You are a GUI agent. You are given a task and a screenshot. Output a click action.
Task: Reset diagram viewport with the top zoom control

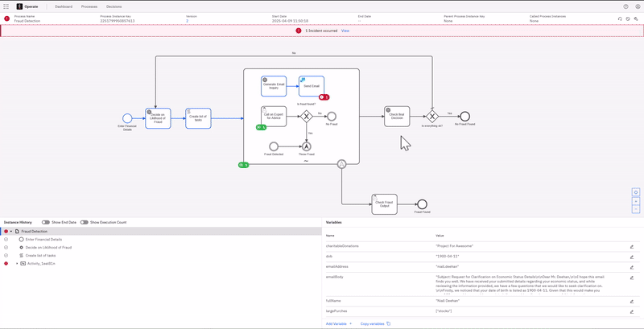(636, 192)
